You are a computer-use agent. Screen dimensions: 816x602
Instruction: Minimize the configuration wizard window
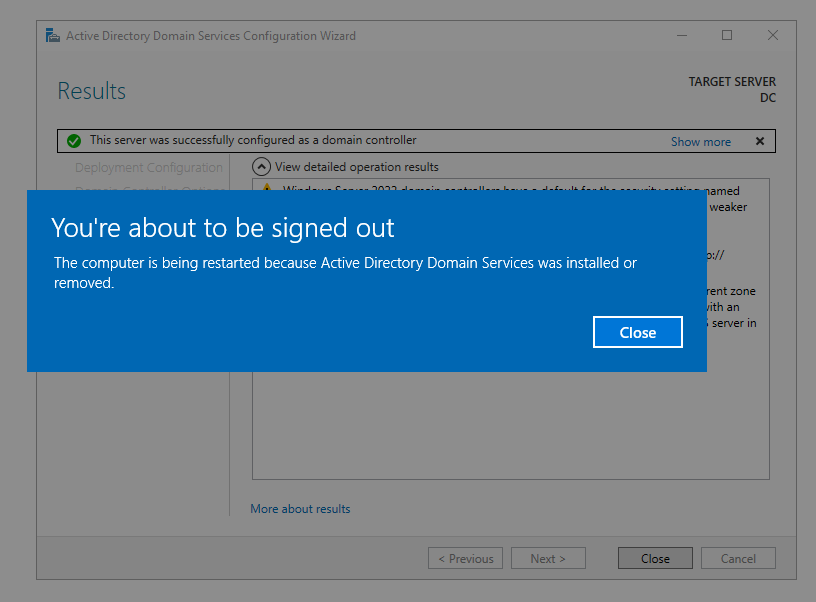pos(681,36)
